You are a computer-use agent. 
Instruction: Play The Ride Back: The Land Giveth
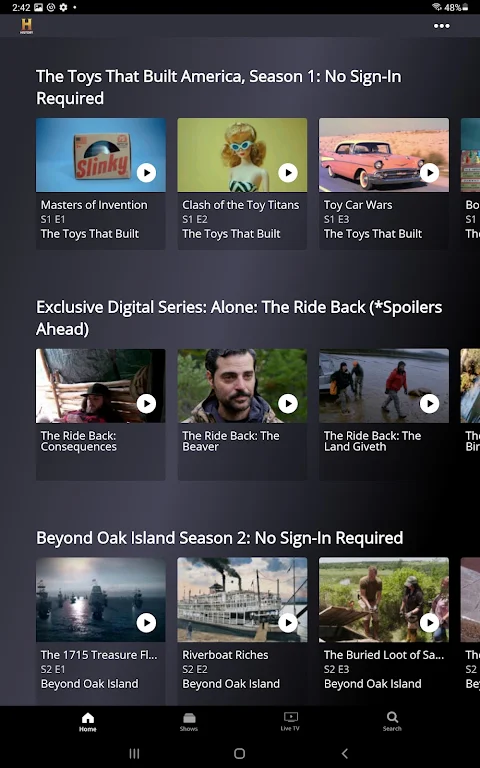[429, 403]
